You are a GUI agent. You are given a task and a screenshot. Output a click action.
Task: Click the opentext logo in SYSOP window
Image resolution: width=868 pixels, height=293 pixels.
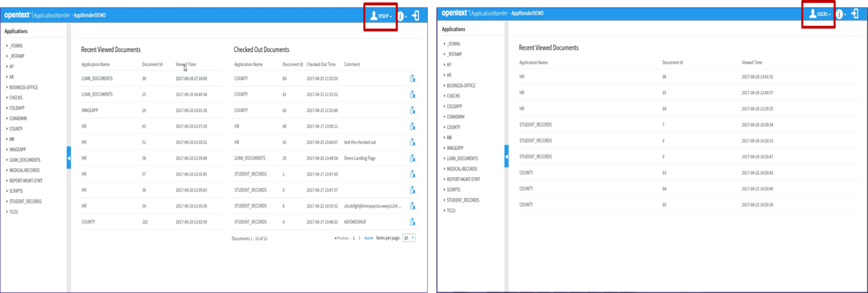coord(17,15)
